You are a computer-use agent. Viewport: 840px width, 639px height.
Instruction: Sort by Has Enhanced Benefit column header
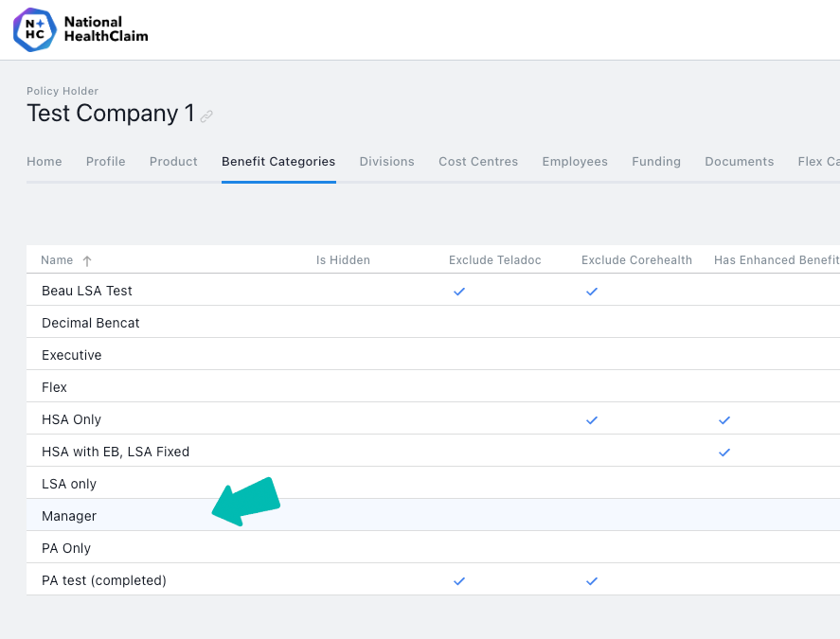pyautogui.click(x=777, y=260)
